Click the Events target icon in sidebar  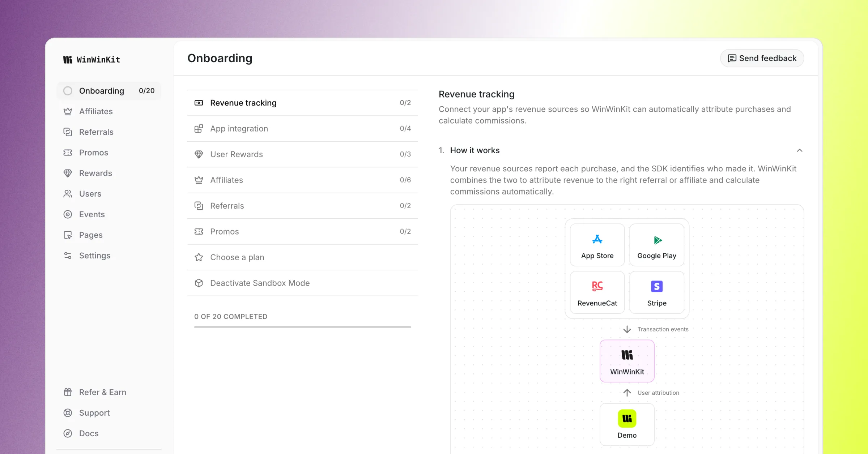(68, 214)
